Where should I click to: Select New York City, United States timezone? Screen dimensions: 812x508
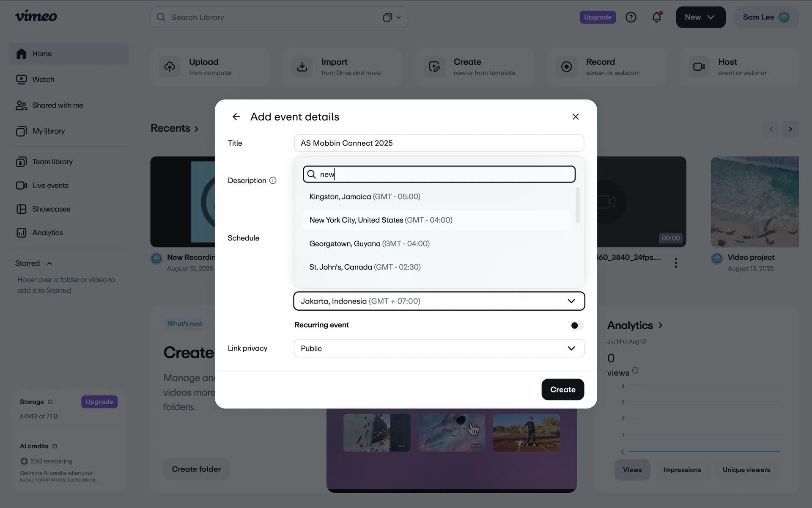(x=381, y=220)
